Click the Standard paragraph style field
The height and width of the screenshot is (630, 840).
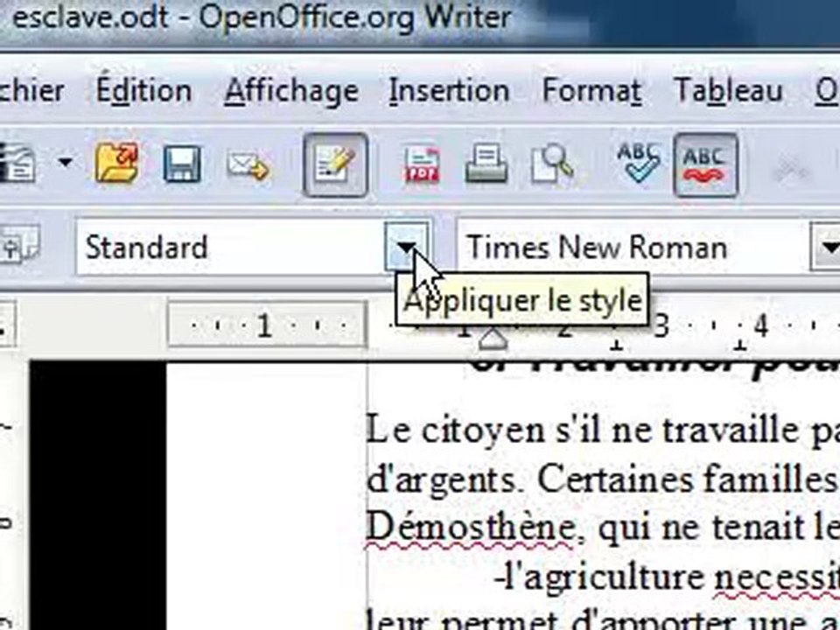click(230, 247)
